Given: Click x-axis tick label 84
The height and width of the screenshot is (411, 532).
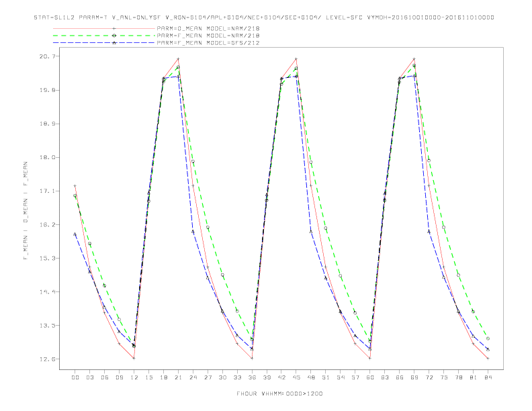Looking at the screenshot, I should click(488, 377).
